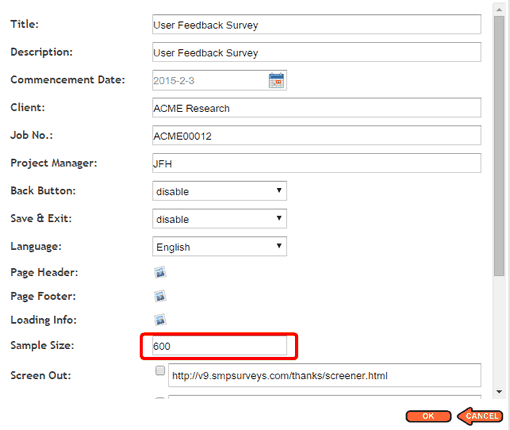Viewport: 510px width, 430px height.
Task: Focus the Description text field
Action: [x=317, y=52]
